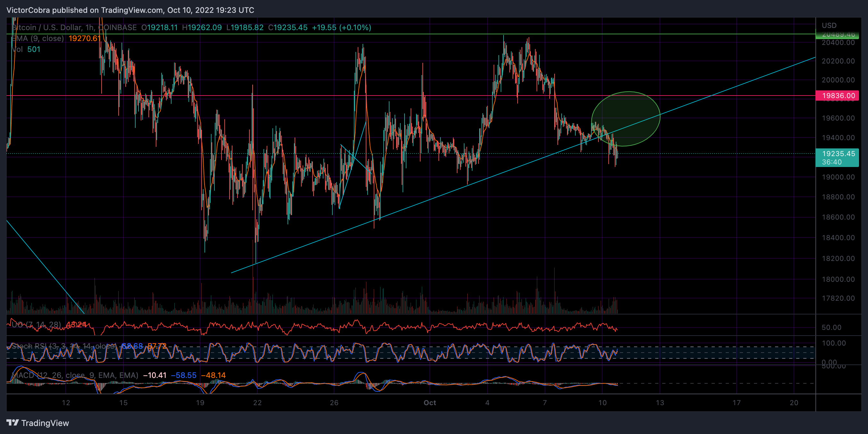Select the EMA (9, close) indicator legend
This screenshot has width=868, height=434.
pyautogui.click(x=38, y=38)
